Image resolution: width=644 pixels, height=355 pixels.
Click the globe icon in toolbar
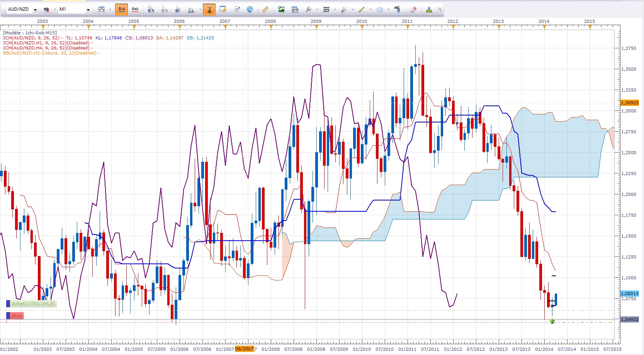pyautogui.click(x=250, y=10)
